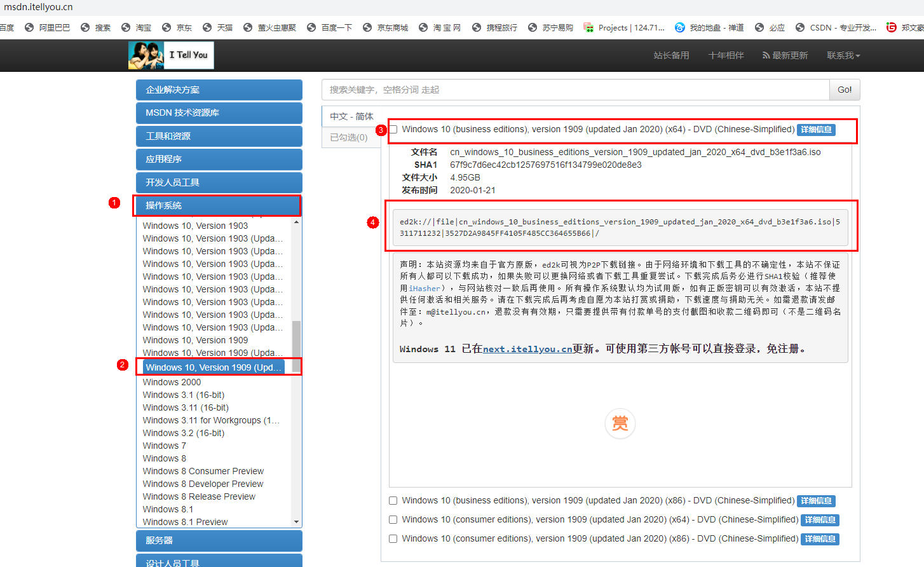Open the 萤火虫惠聚 bookmark
Screen dimensions: 924x567
[270, 27]
